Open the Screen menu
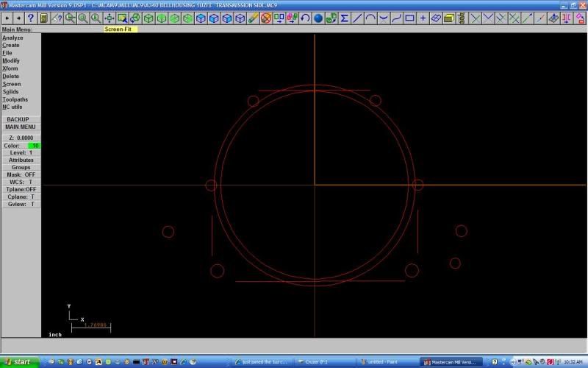 (x=12, y=84)
